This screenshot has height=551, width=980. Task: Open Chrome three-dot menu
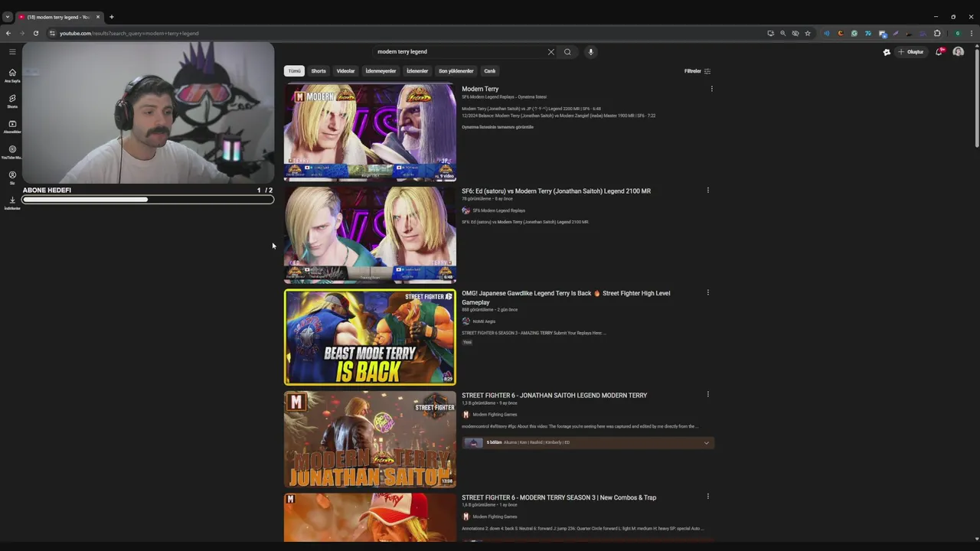coord(972,33)
